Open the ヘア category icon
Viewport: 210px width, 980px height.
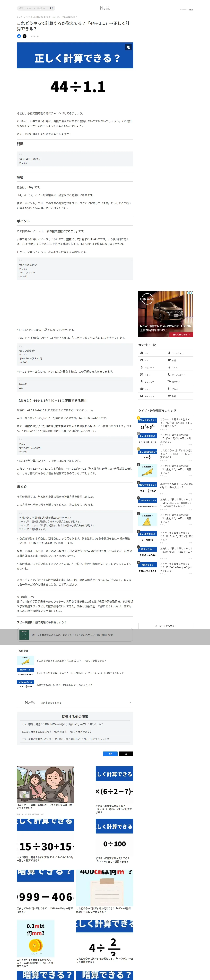[142, 360]
